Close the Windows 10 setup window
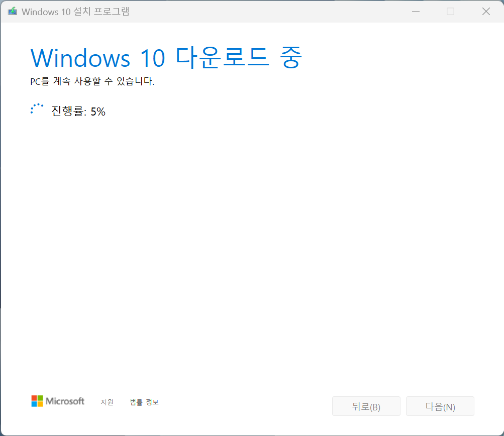The width and height of the screenshot is (504, 436). 486,11
